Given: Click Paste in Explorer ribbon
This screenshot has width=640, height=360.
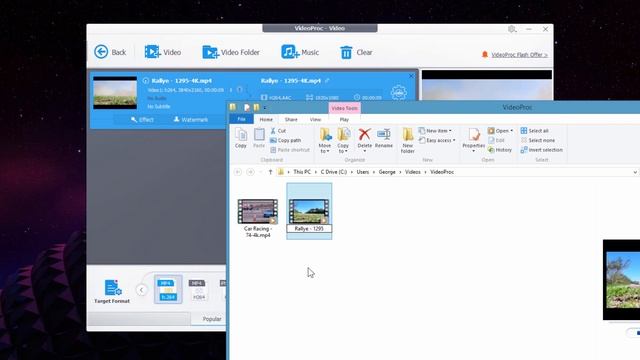Looking at the screenshot, I should (x=259, y=138).
